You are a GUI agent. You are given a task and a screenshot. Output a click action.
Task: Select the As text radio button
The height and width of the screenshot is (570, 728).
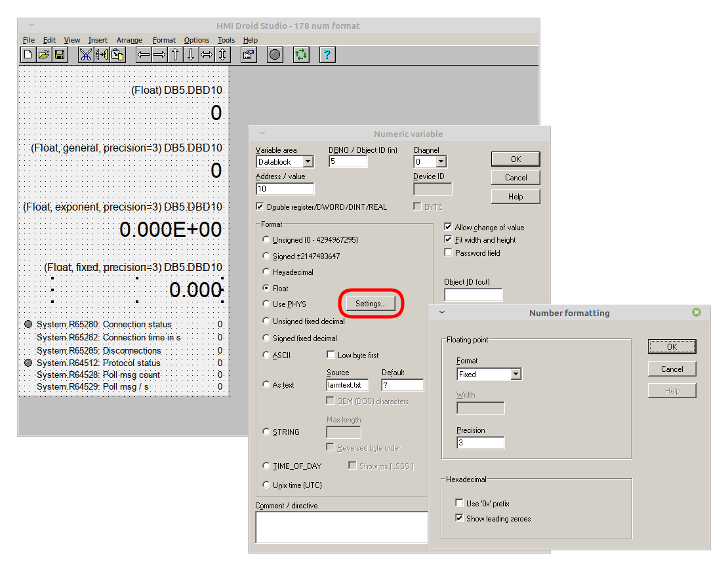pyautogui.click(x=266, y=384)
